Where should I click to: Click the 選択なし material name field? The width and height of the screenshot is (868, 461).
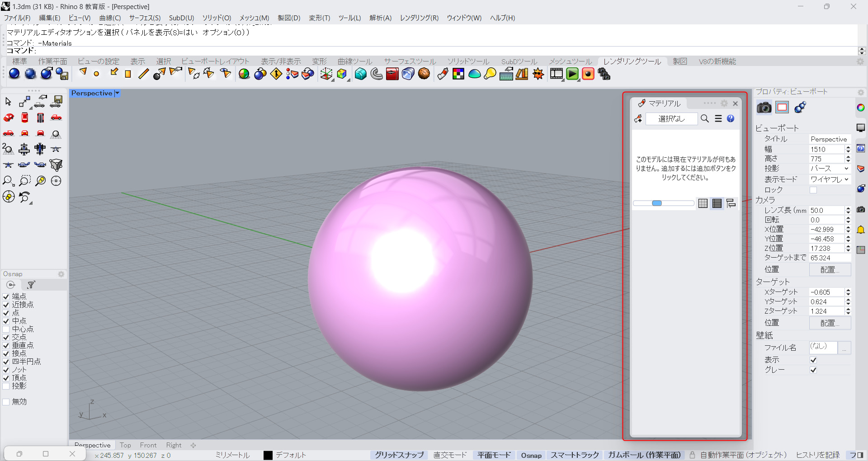671,119
